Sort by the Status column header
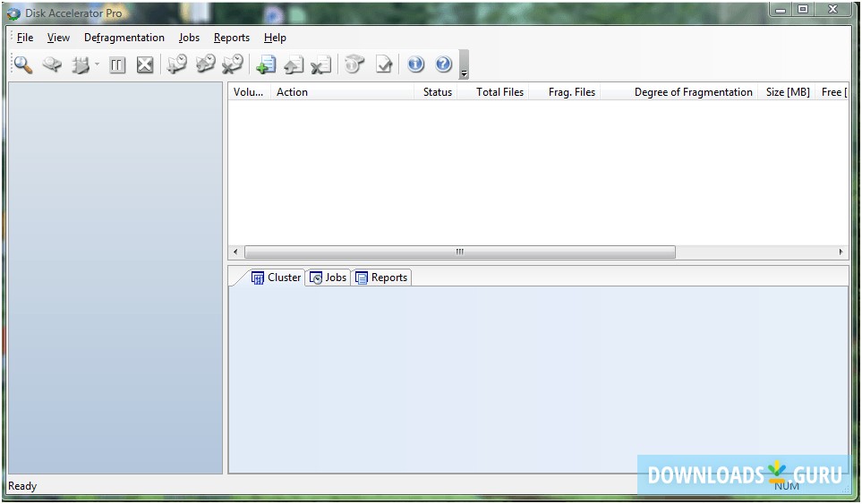 tap(435, 92)
